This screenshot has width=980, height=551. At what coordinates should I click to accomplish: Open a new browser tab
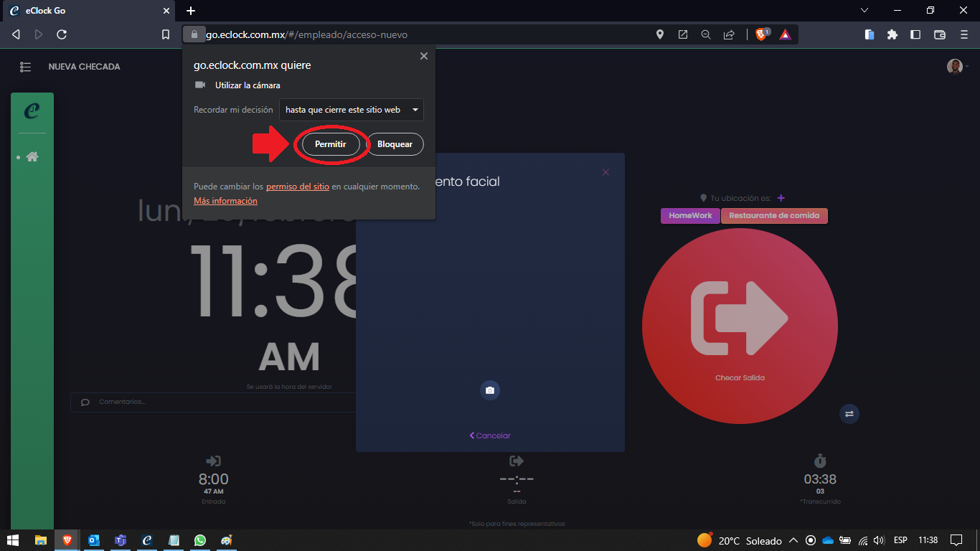click(191, 11)
